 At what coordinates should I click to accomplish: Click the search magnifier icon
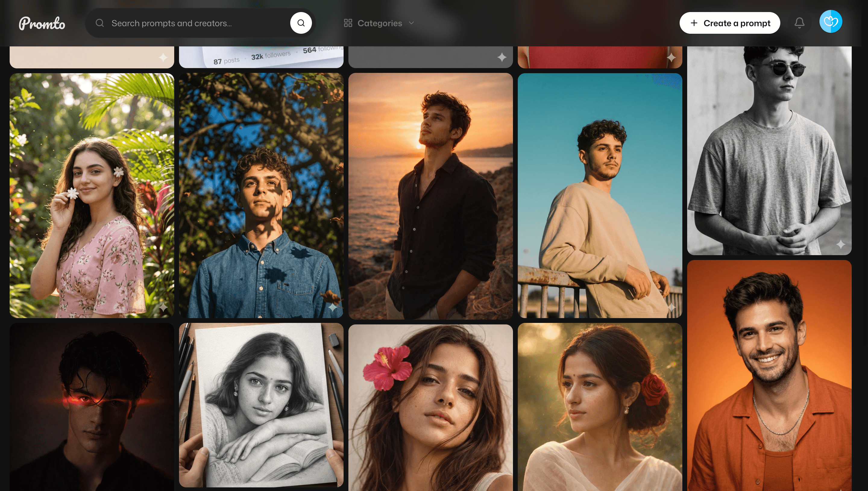tap(301, 23)
